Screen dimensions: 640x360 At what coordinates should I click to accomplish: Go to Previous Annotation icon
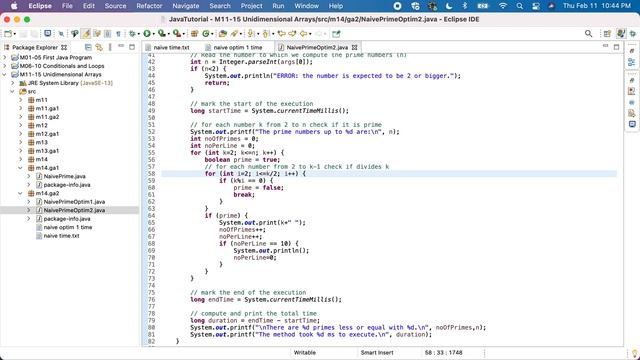(266, 34)
